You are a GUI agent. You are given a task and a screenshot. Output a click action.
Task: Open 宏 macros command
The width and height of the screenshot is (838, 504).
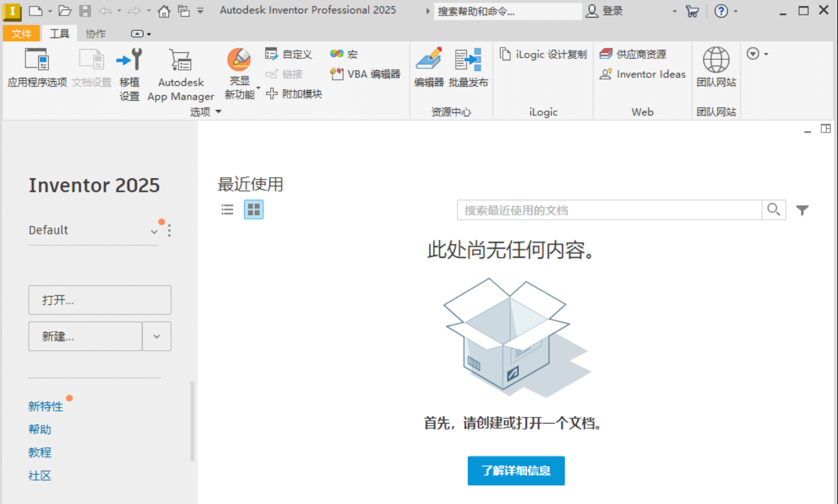344,54
